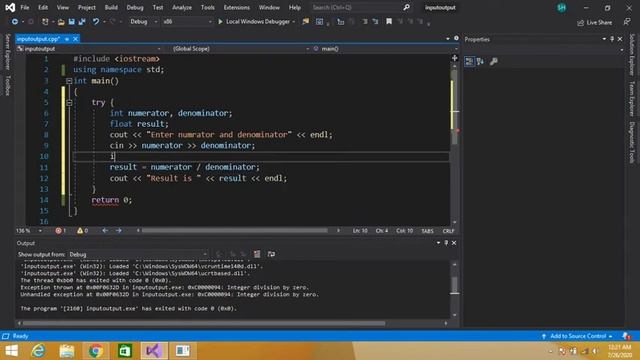640x360 pixels.
Task: Collapse the int main() code block
Action: click(x=69, y=81)
